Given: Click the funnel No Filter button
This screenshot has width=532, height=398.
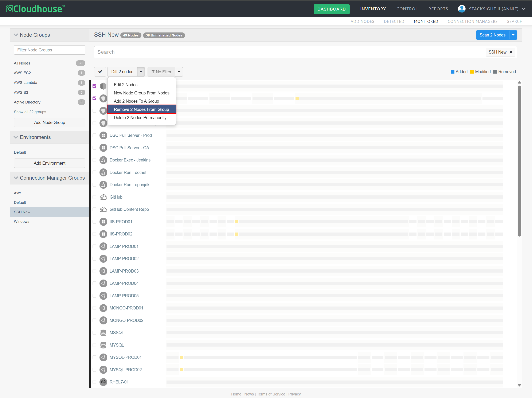Looking at the screenshot, I should (x=161, y=72).
